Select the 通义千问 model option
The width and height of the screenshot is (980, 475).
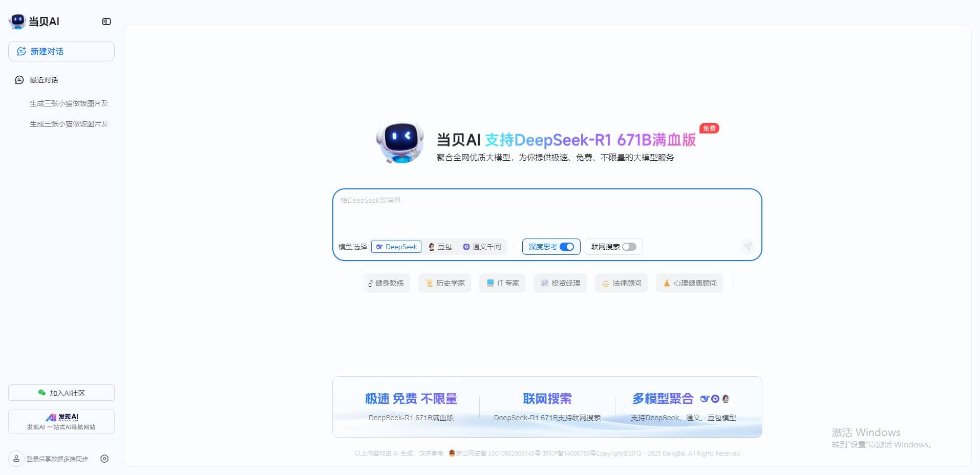[x=482, y=247]
